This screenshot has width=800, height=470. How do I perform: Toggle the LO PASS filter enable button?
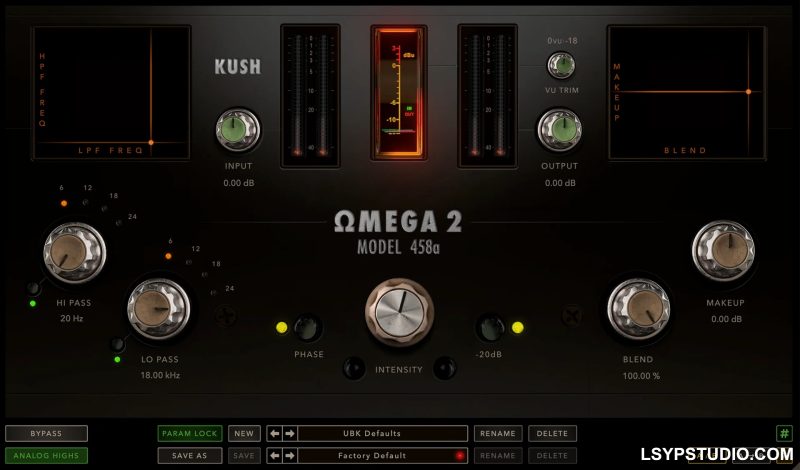click(x=118, y=344)
